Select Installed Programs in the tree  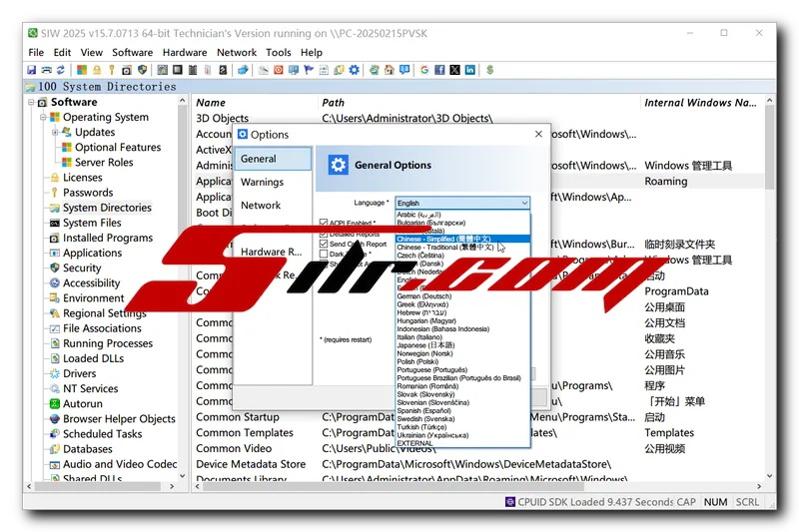108,238
